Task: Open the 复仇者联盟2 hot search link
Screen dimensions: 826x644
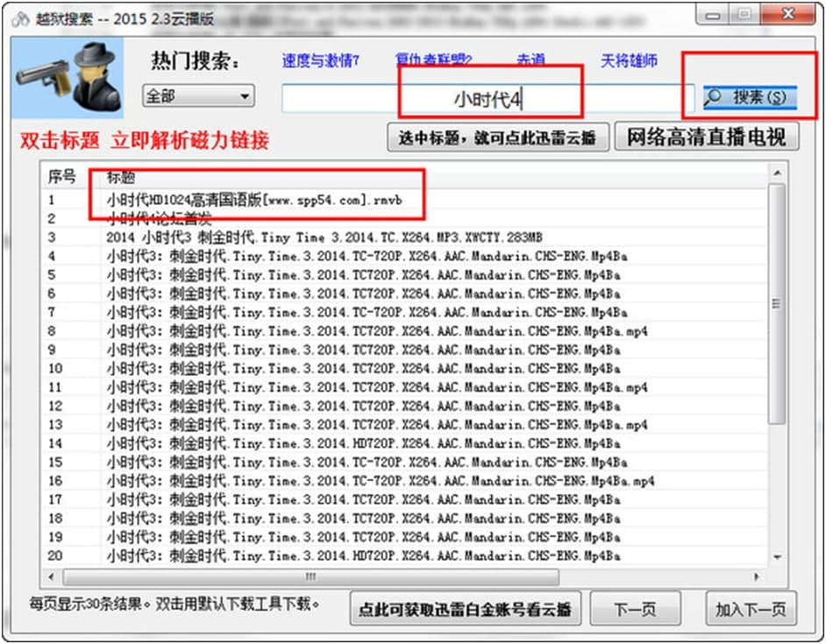Action: [434, 61]
